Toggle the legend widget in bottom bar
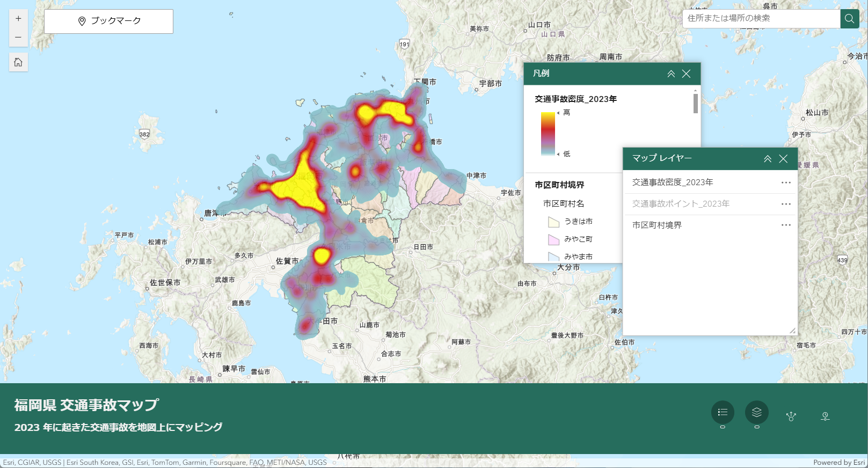This screenshot has height=468, width=868. [723, 412]
